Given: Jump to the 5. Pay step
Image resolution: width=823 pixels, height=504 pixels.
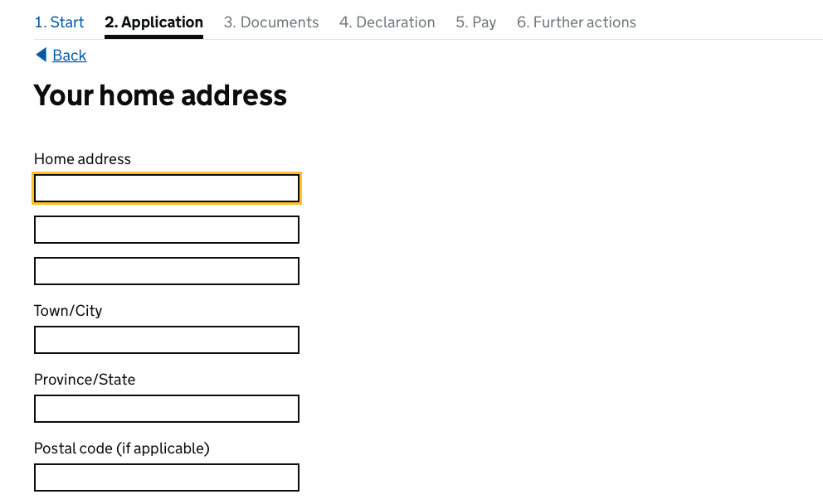Looking at the screenshot, I should (475, 22).
